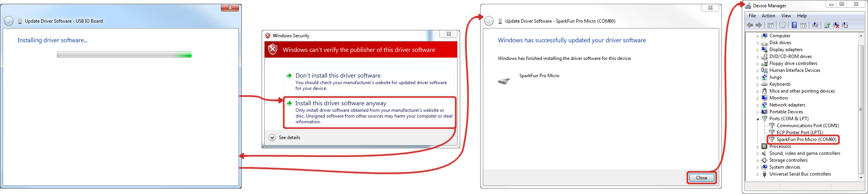Open the Help menu in Device Manager
The image size is (868, 194).
[802, 16]
